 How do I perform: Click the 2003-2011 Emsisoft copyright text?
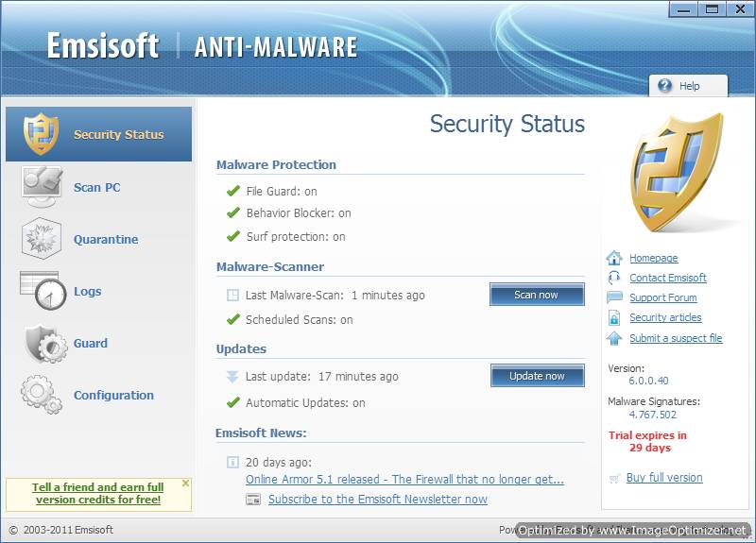[x=61, y=530]
